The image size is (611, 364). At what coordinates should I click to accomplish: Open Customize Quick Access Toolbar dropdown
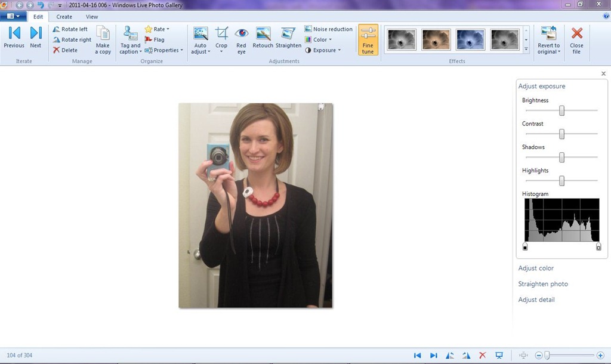[60, 5]
